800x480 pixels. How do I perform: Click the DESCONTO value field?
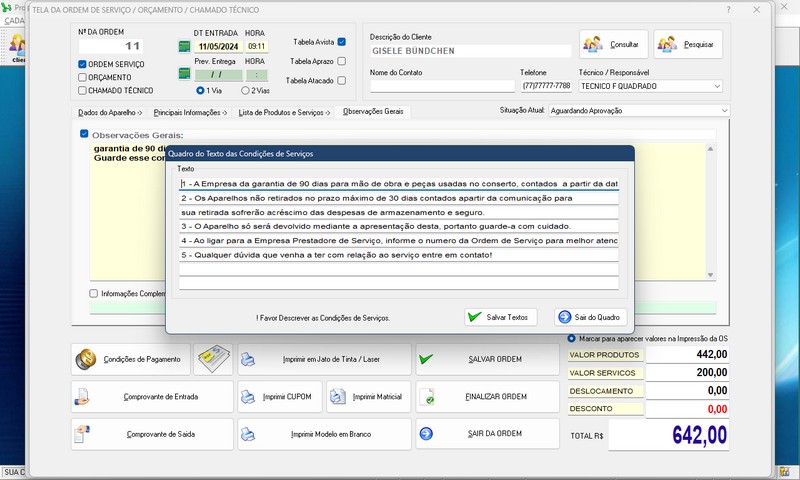687,409
